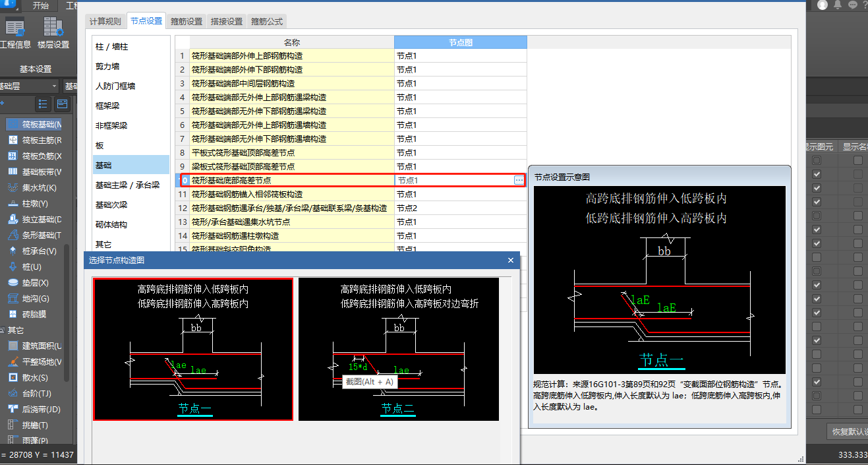Select 散水(S) component icon
This screenshot has width=868, height=465.
(13, 377)
